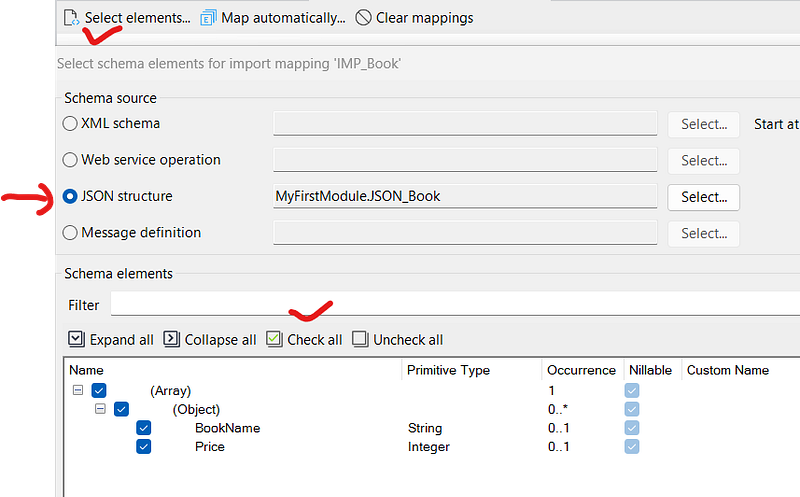Click the Check all icon
Screen dimensions: 800x497
[x=274, y=339]
